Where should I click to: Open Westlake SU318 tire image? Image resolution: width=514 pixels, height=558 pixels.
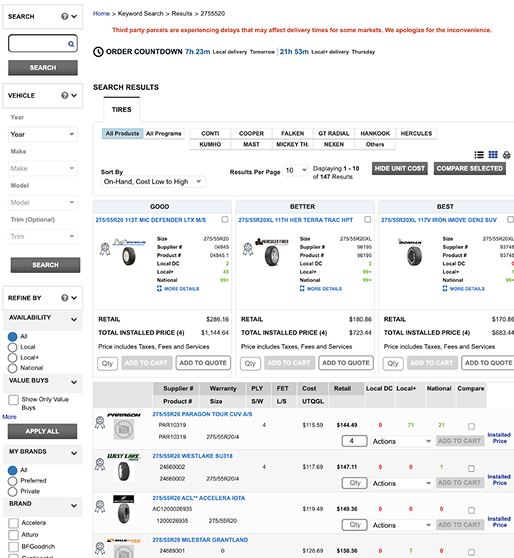[x=124, y=472]
